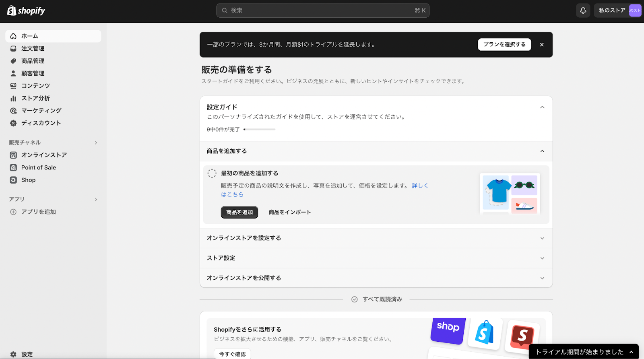The image size is (644, 359).
Task: Open Shop channel in sidebar
Action: 53,180
